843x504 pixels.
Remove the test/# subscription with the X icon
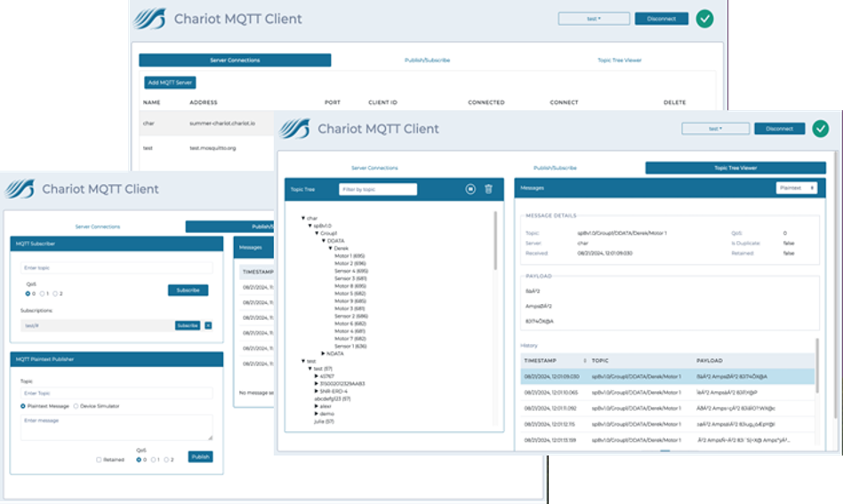(x=208, y=325)
